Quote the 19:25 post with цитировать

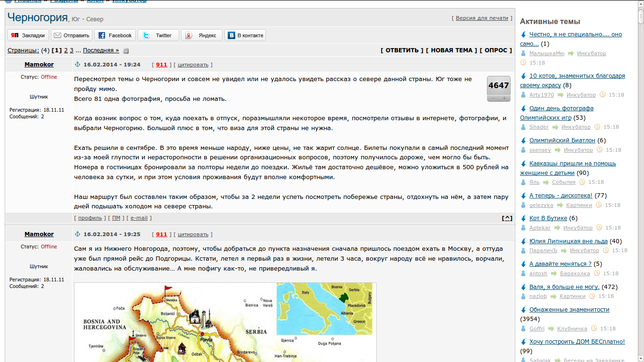[193, 234]
